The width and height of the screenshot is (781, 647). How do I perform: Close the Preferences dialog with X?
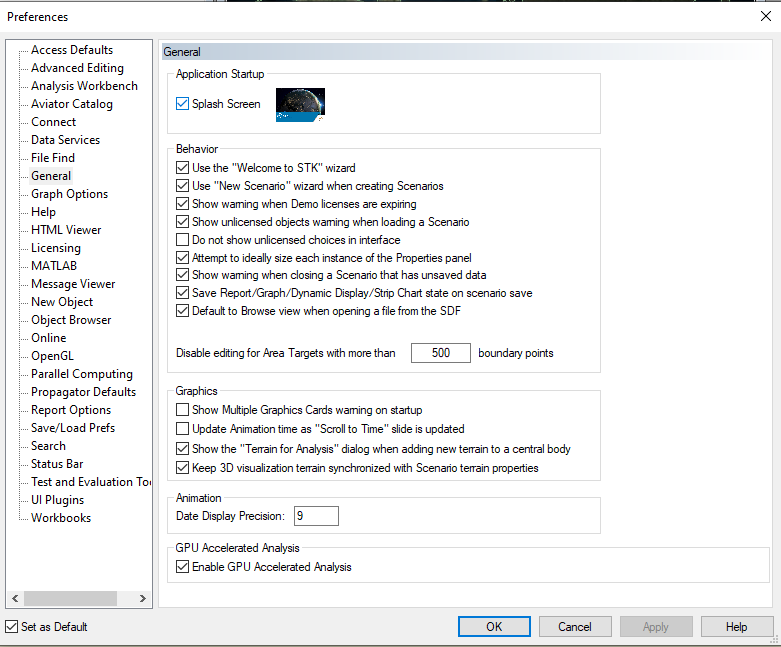pyautogui.click(x=766, y=16)
